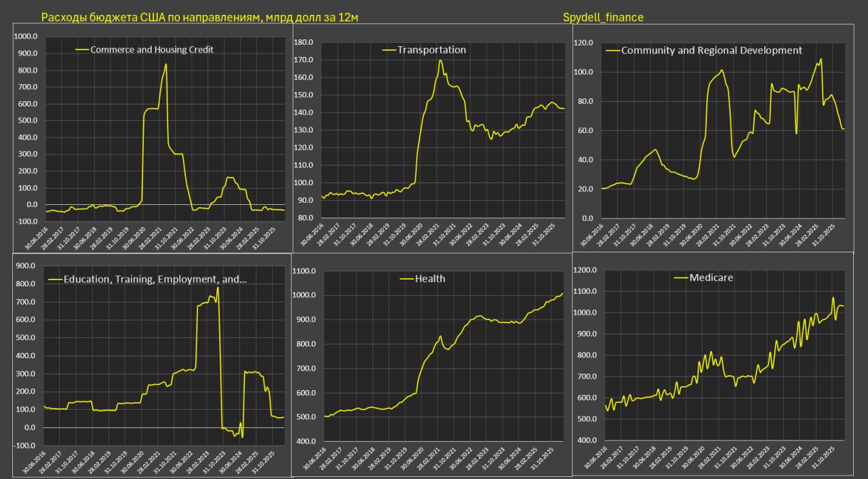
Task: Click the peak of the Commerce and Housing line
Action: tap(165, 65)
